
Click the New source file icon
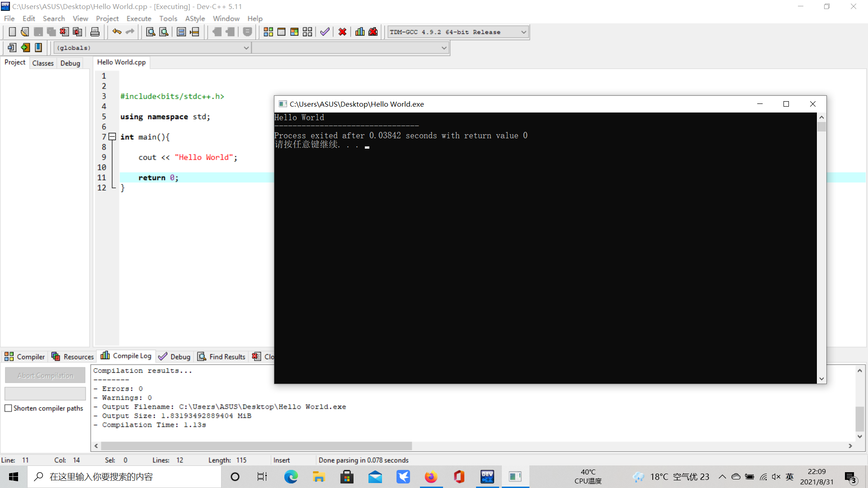(12, 32)
